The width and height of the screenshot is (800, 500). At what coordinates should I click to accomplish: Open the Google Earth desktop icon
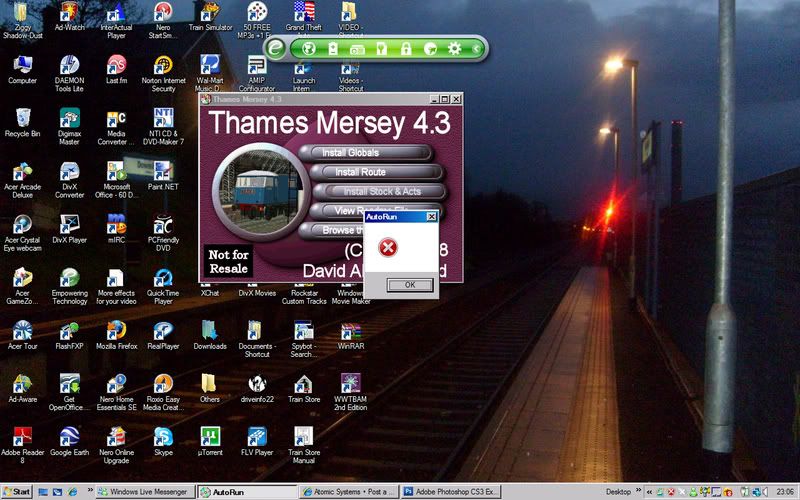69,436
